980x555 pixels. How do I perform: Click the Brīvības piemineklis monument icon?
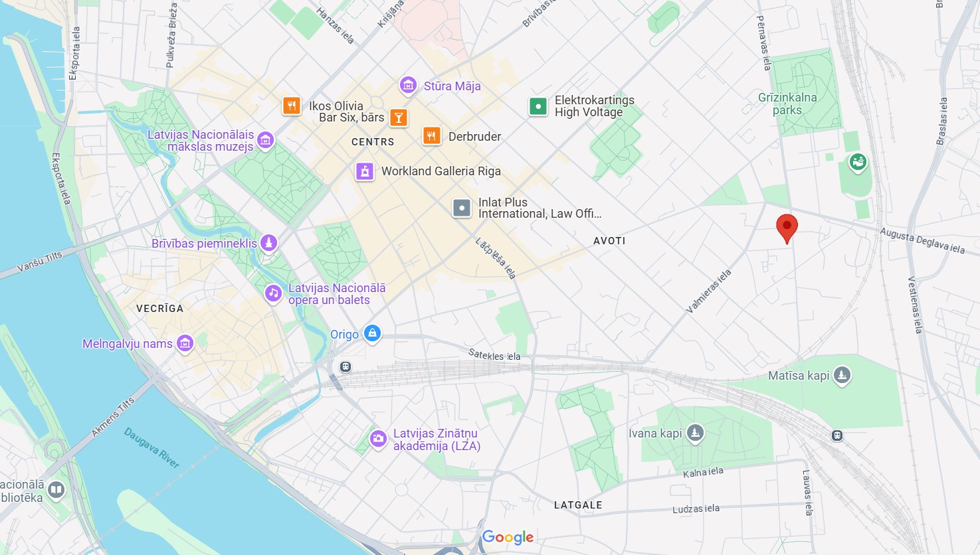(x=268, y=243)
